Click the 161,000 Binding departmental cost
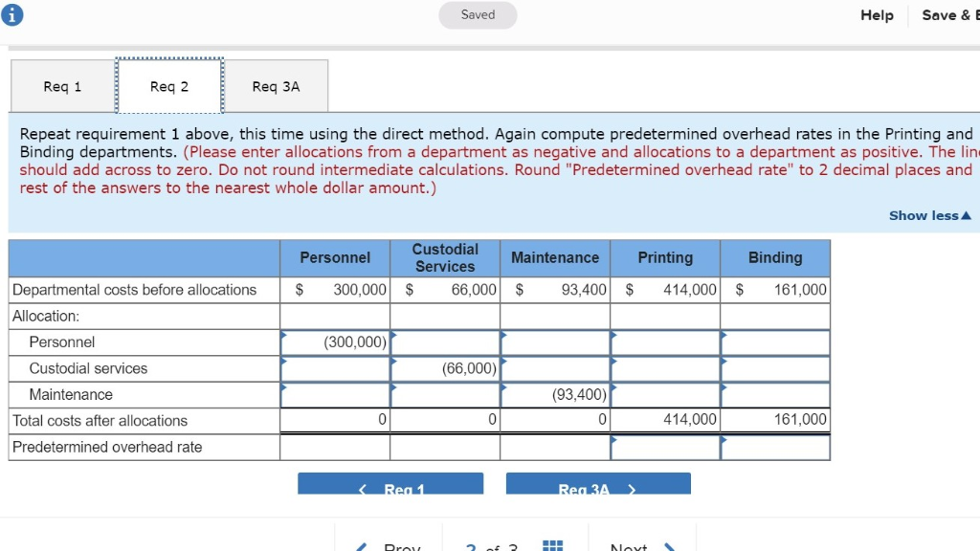The image size is (980, 551). [x=800, y=290]
